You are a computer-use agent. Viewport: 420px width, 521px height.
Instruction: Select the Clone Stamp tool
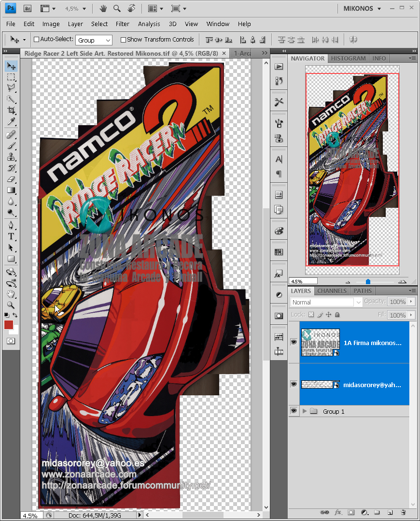click(x=11, y=157)
